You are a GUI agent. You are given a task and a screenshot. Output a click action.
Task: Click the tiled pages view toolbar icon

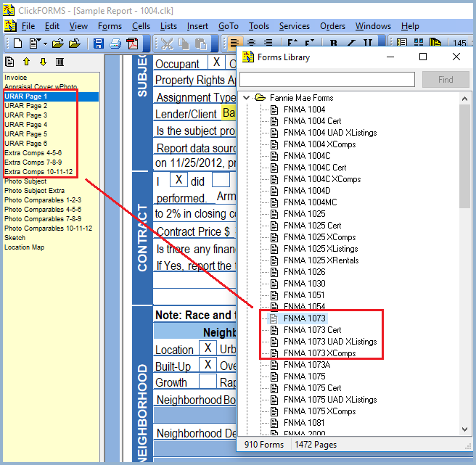[419, 43]
